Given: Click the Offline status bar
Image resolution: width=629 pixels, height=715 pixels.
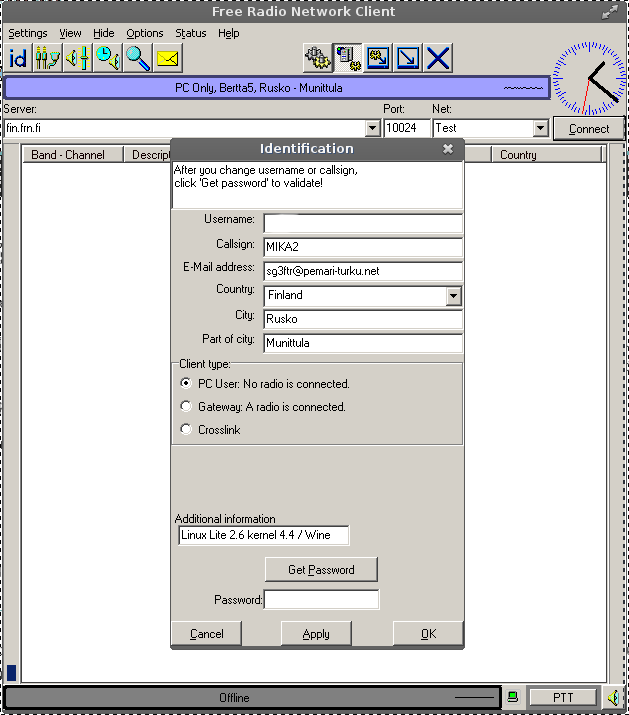Looking at the screenshot, I should pyautogui.click(x=252, y=698).
